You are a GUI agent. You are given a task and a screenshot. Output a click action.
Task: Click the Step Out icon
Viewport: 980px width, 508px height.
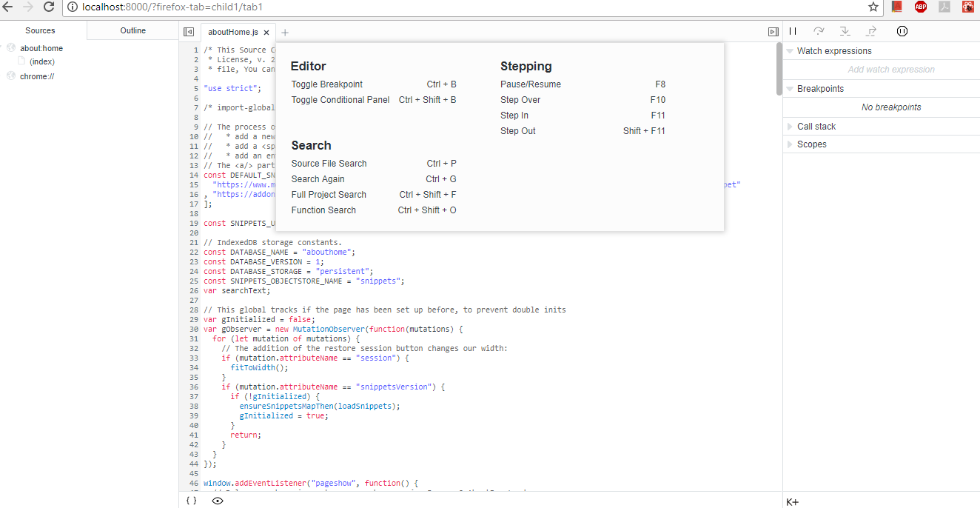click(871, 31)
